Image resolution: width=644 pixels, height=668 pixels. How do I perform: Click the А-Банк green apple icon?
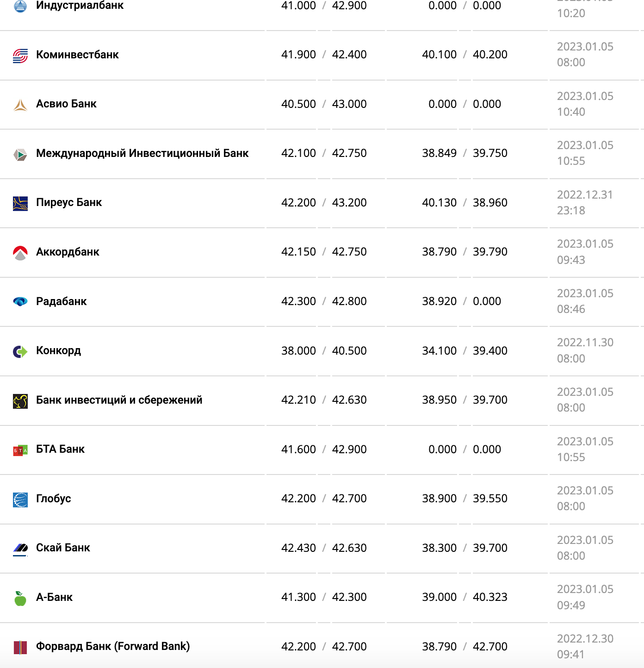coord(20,598)
